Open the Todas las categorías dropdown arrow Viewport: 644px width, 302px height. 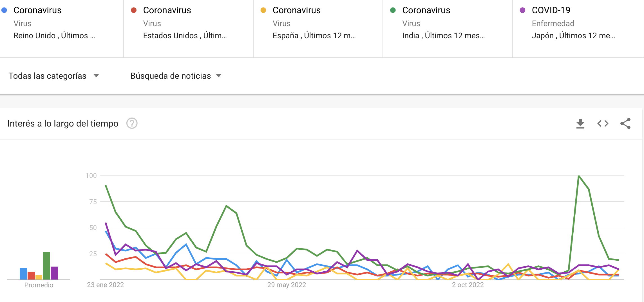[x=96, y=76]
